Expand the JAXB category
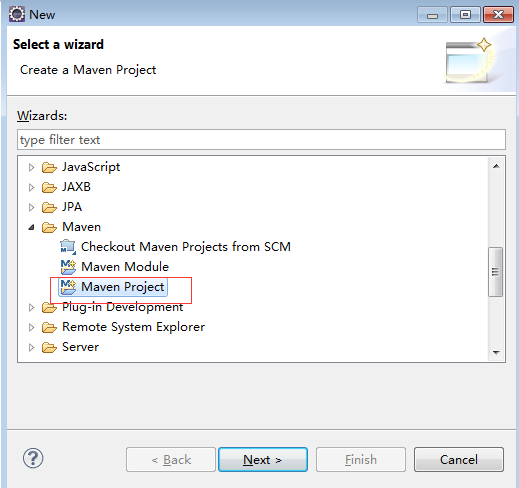 [x=31, y=187]
